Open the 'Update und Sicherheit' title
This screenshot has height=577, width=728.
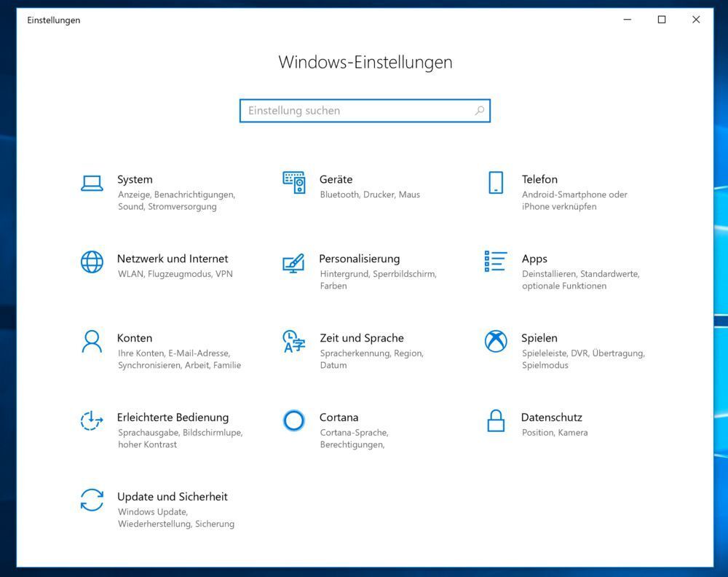[x=173, y=497]
